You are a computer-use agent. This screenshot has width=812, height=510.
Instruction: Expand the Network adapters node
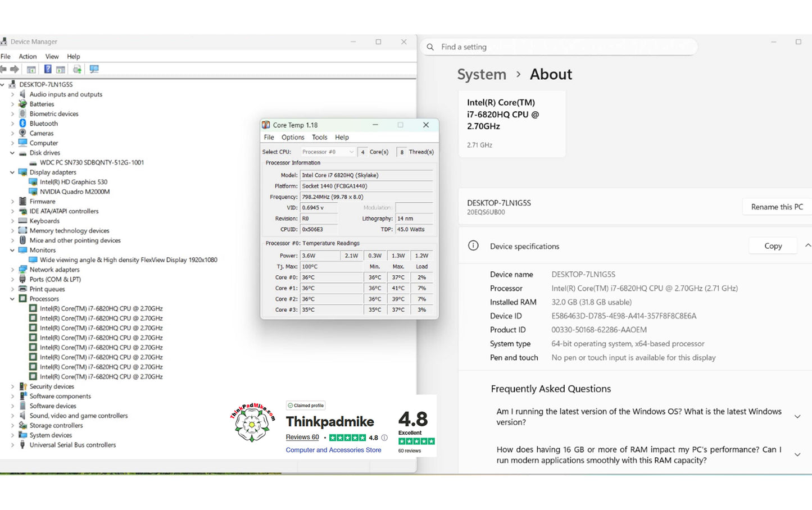tap(12, 270)
